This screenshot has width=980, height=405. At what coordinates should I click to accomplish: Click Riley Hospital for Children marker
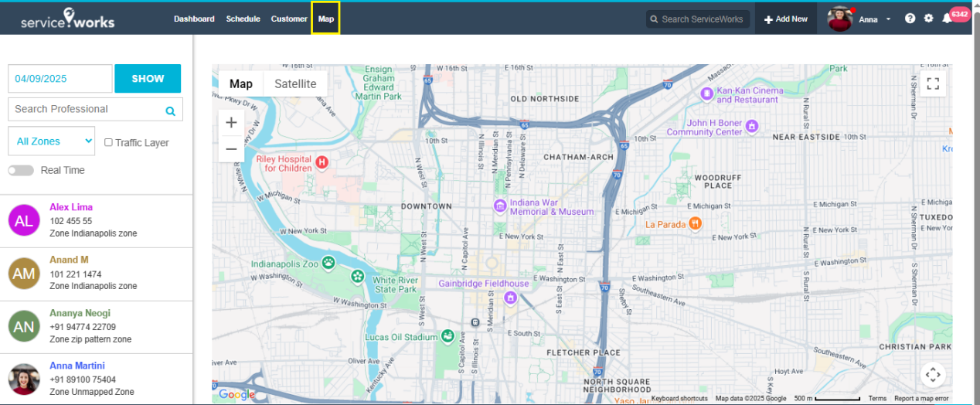point(322,162)
